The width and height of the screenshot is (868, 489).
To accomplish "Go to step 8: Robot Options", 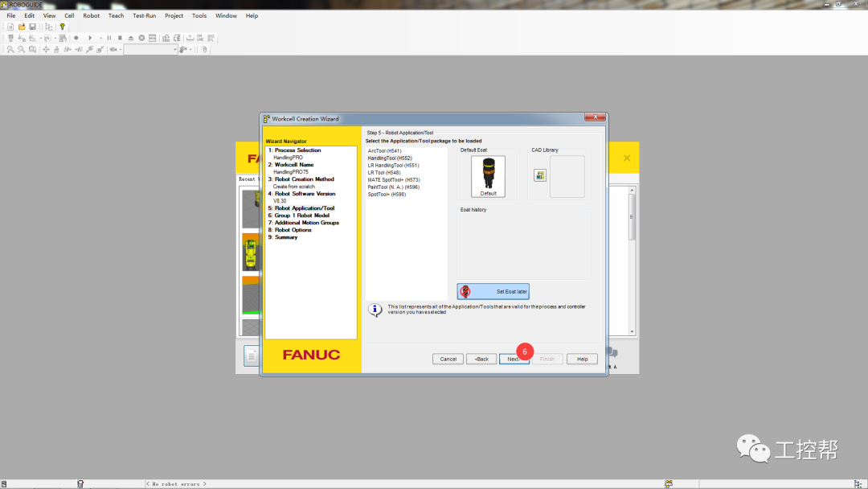I will [x=289, y=230].
